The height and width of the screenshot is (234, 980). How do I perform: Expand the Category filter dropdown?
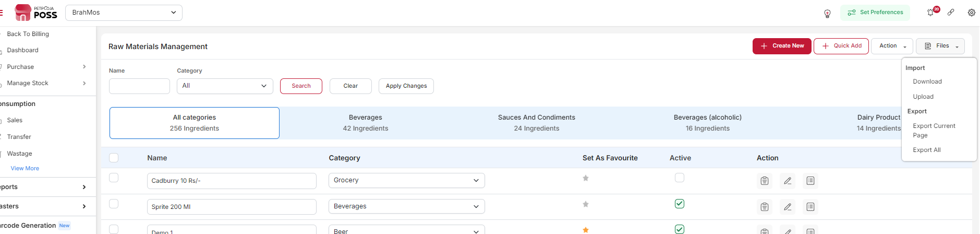coord(225,86)
